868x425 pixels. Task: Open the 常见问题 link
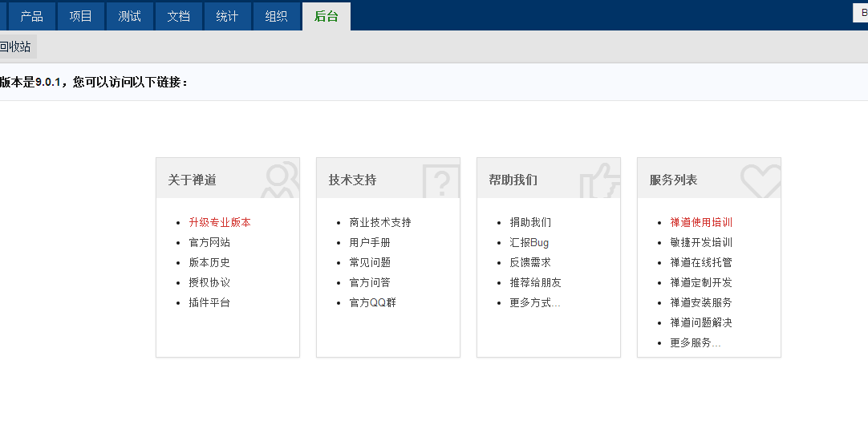(370, 262)
